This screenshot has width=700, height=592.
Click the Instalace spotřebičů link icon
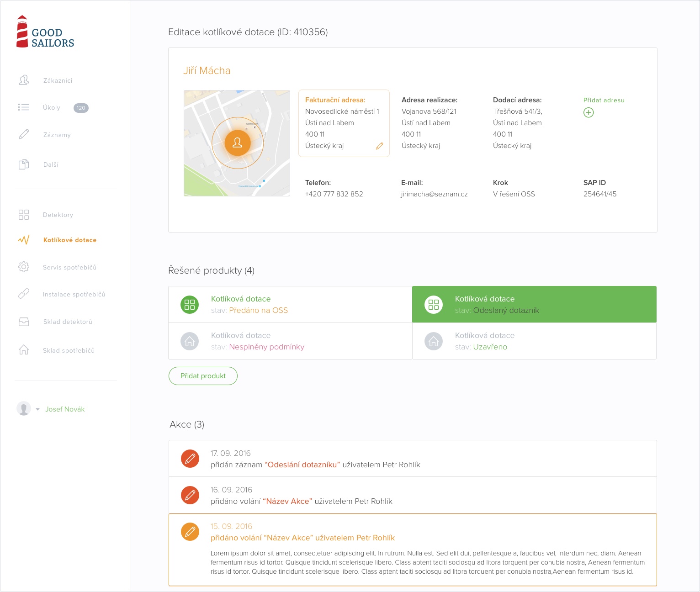coord(24,294)
